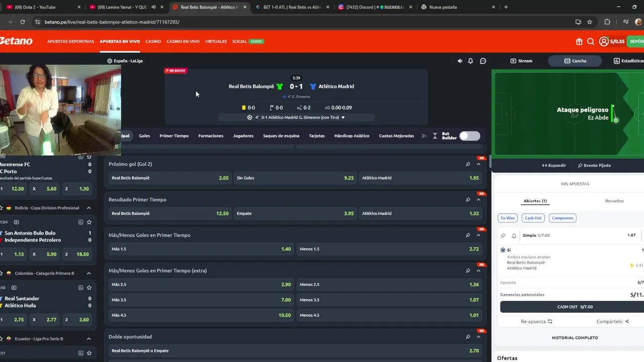644x362 pixels.
Task: Open the gift promotions icon
Action: tap(579, 42)
